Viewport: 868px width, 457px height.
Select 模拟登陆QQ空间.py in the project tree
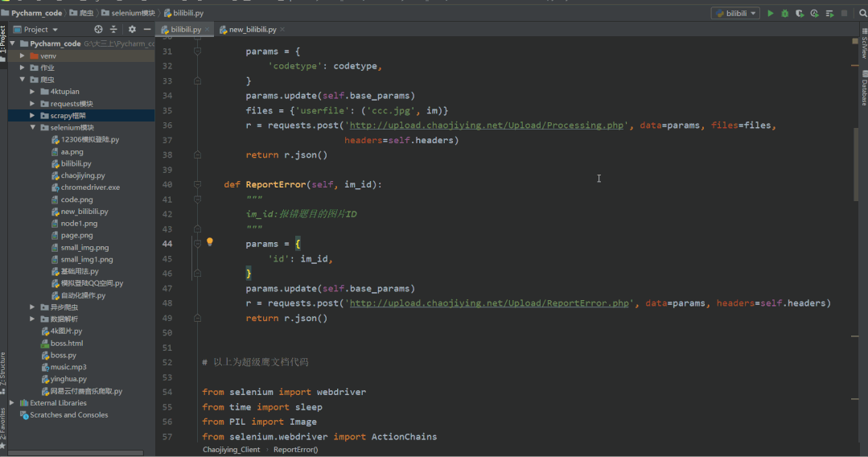pyautogui.click(x=92, y=283)
